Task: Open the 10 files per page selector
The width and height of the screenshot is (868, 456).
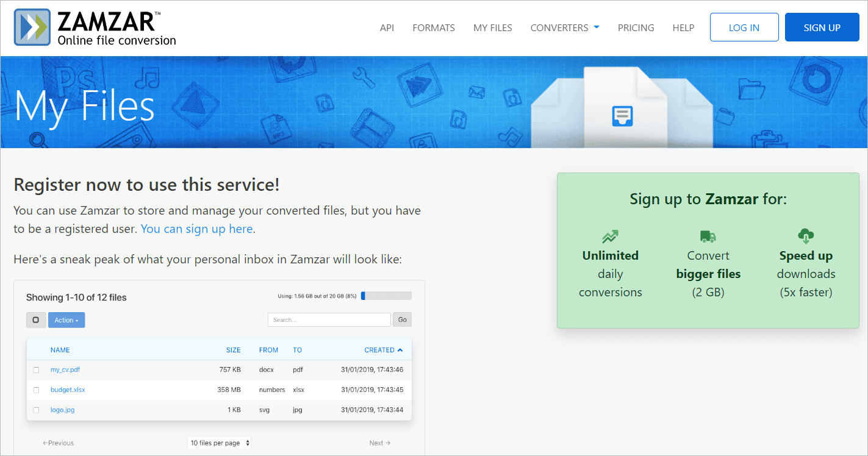Action: pyautogui.click(x=220, y=443)
